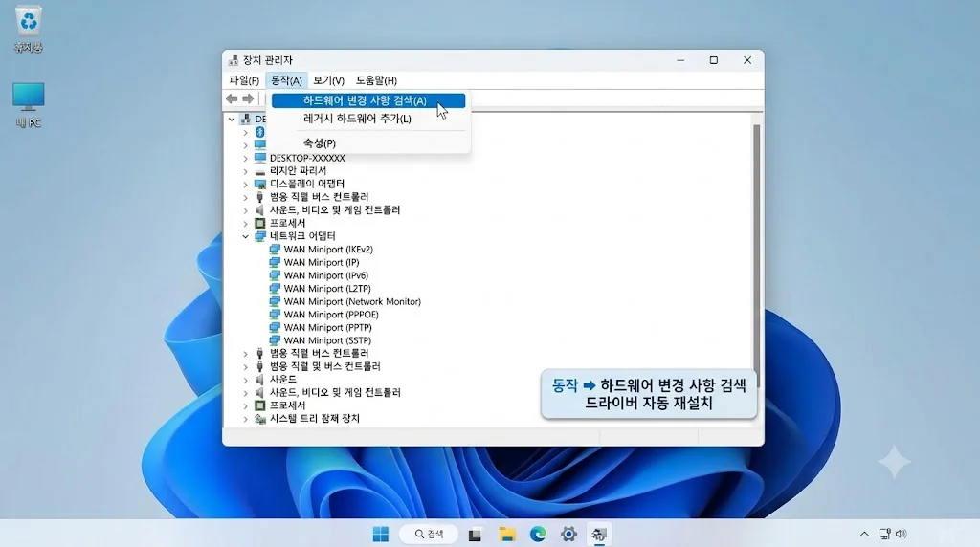Close the open 동작(A) menu bar item

[x=286, y=80]
